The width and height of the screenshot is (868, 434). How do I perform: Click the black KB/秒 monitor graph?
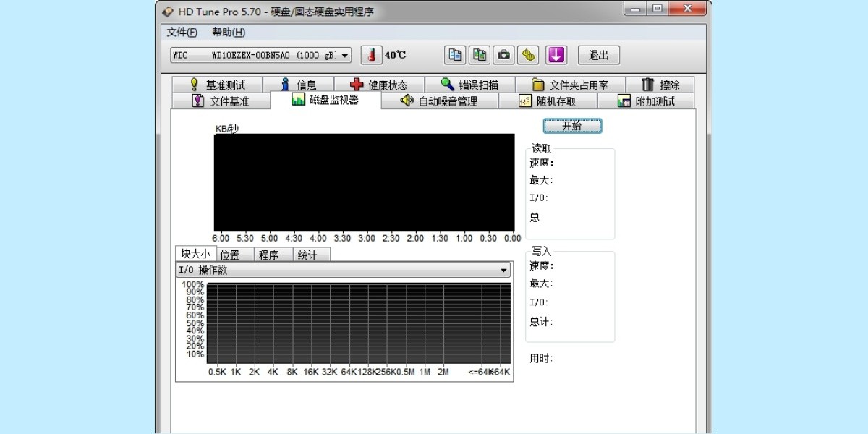tap(364, 182)
